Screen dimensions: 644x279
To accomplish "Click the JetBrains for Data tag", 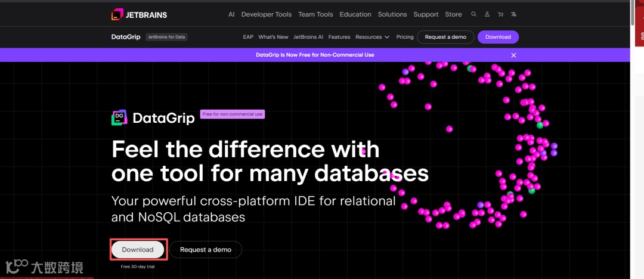I will point(166,37).
